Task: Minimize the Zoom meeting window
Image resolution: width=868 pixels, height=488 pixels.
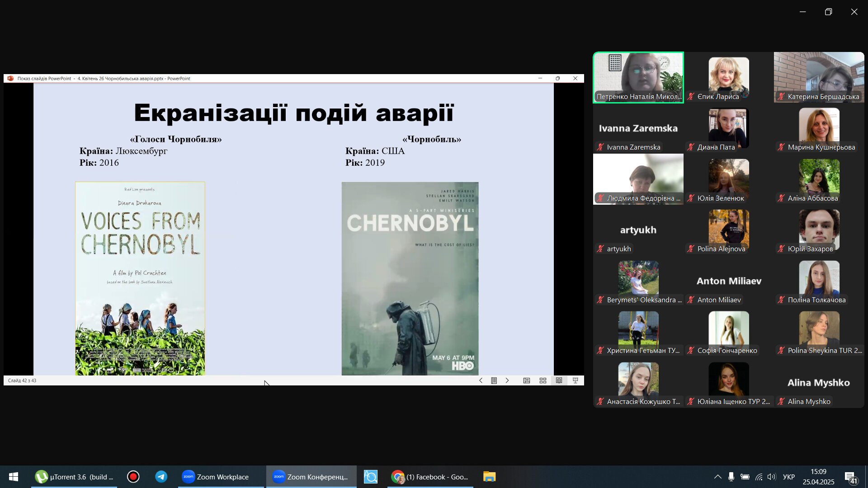Action: [x=802, y=12]
